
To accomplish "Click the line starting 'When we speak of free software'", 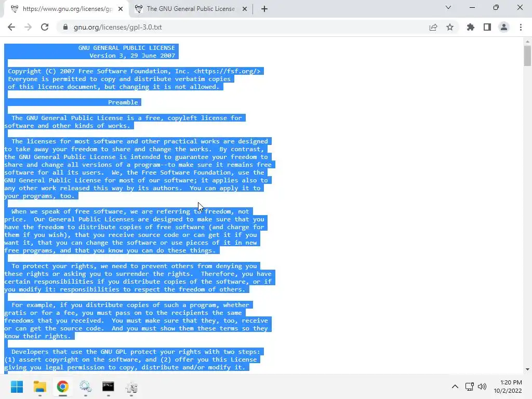I will pyautogui.click(x=130, y=212).
